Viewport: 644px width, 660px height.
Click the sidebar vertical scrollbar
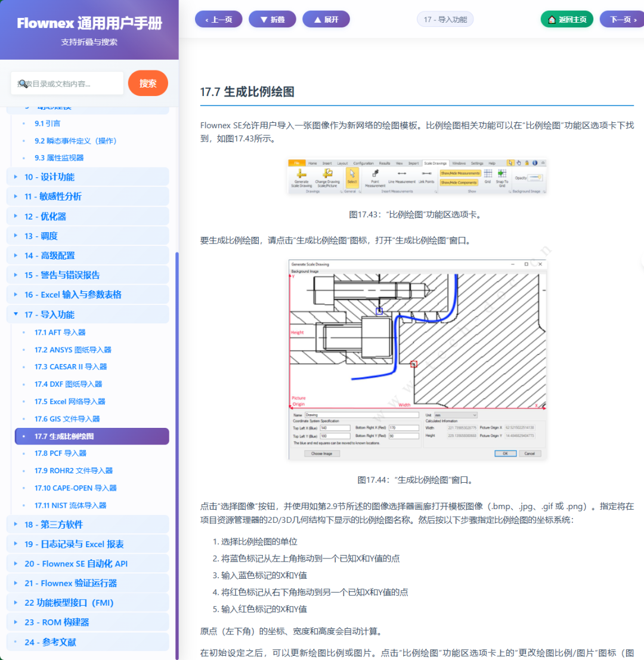[177, 455]
